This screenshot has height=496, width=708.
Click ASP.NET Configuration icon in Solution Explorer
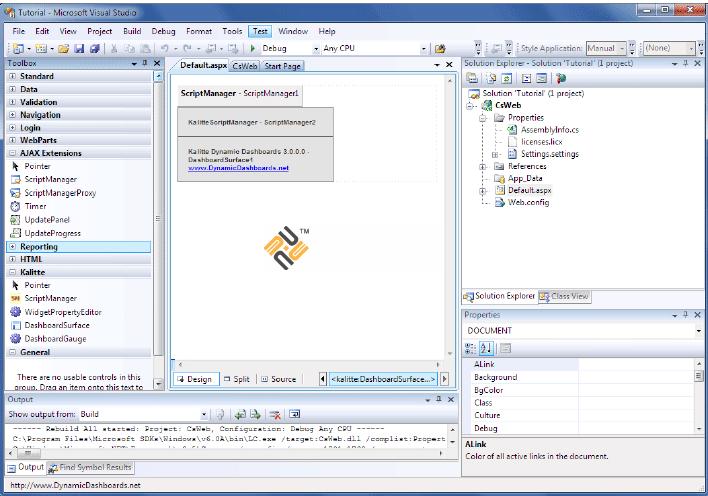(561, 78)
